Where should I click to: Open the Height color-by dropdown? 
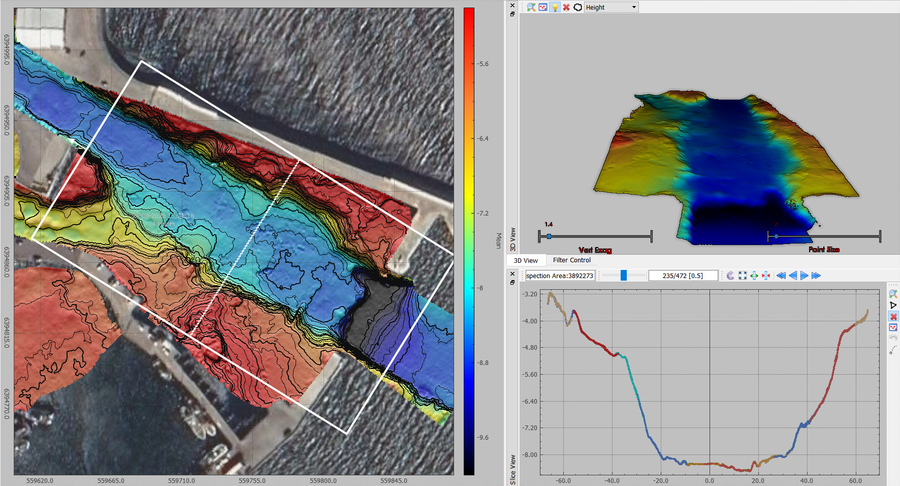[x=612, y=7]
